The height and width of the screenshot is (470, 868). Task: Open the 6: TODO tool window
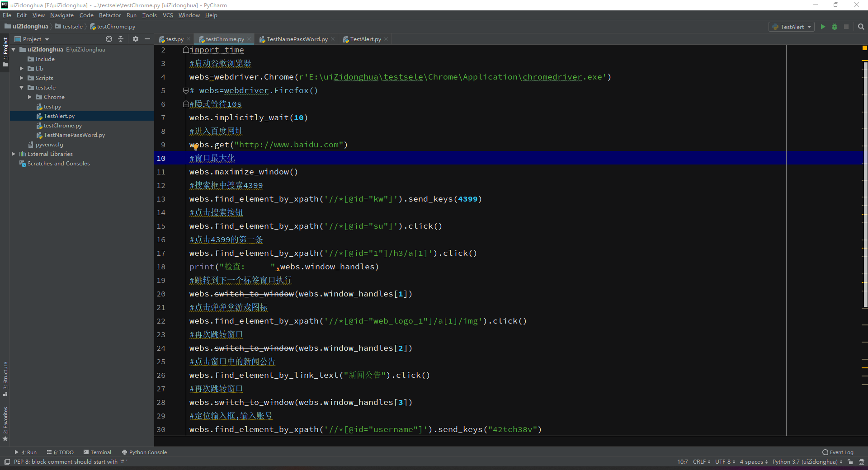click(60, 452)
